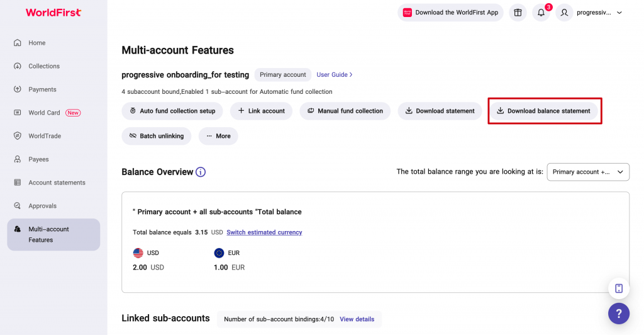
Task: Open Account statements from the sidebar
Action: (56, 183)
